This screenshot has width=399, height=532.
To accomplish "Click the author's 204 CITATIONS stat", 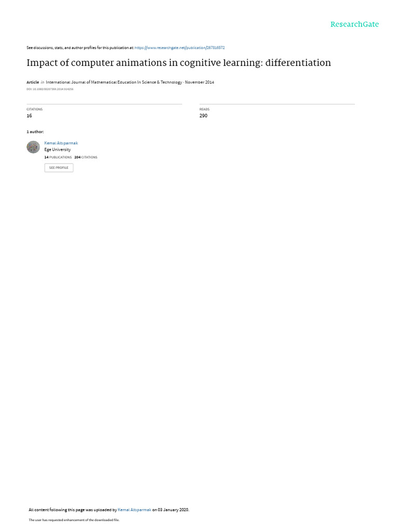I will (x=86, y=157).
